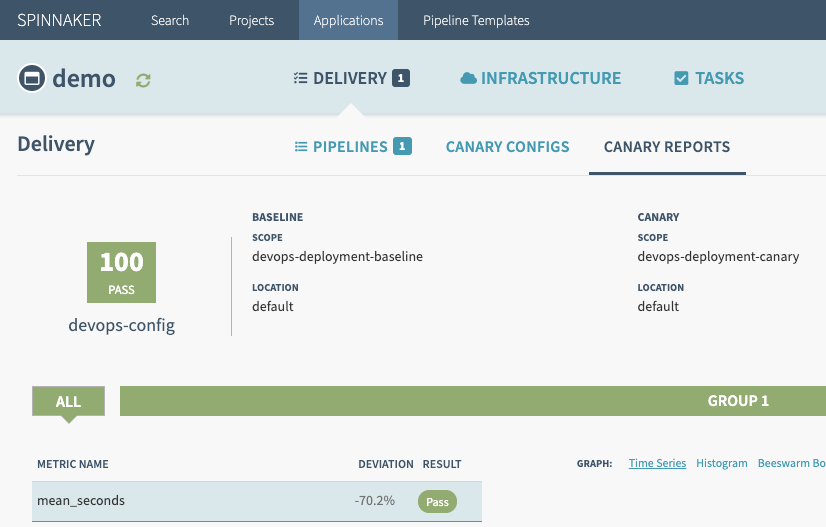The width and height of the screenshot is (826, 527).
Task: Click the Pipelines list icon
Action: [301, 147]
